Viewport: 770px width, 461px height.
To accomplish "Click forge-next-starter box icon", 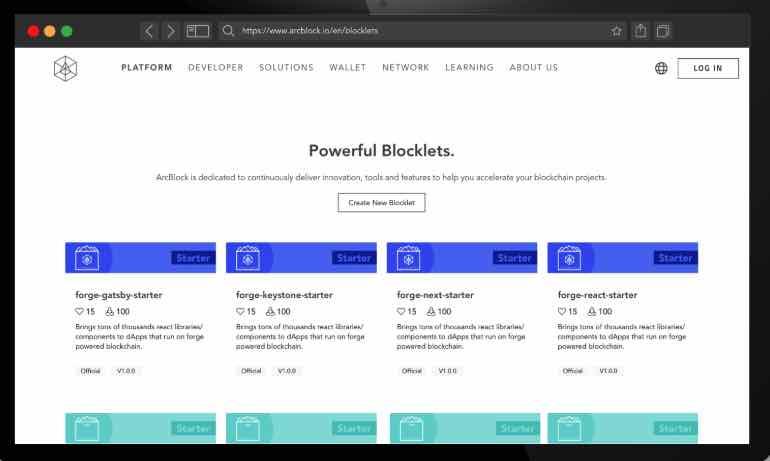I will pos(409,258).
